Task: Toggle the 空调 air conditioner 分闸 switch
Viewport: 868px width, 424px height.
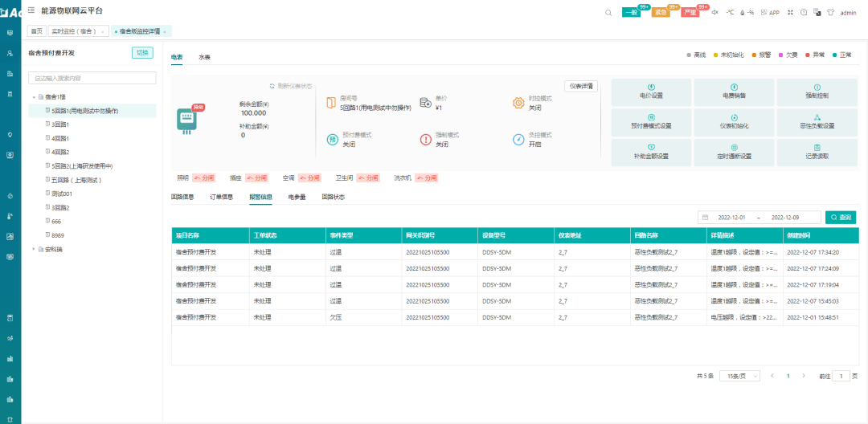Action: click(309, 178)
